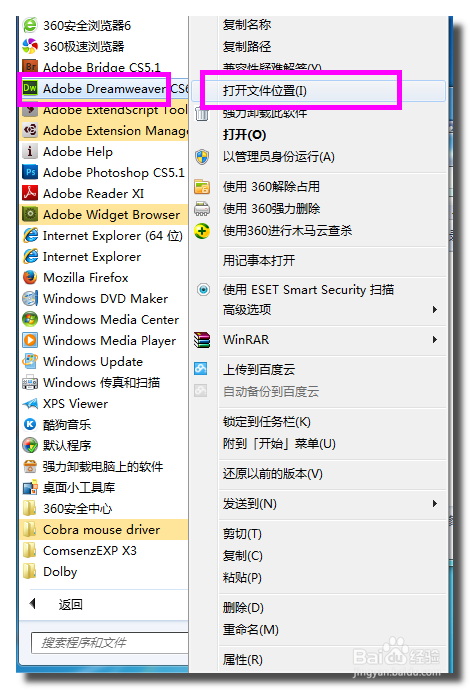Open Adobe ExtendScript Toolkit entry
Screen dimensions: 470x690
104,110
